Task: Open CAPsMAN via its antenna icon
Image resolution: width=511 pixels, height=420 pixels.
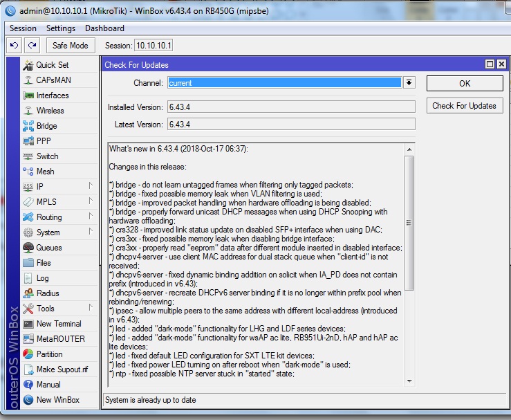Action: (x=28, y=80)
